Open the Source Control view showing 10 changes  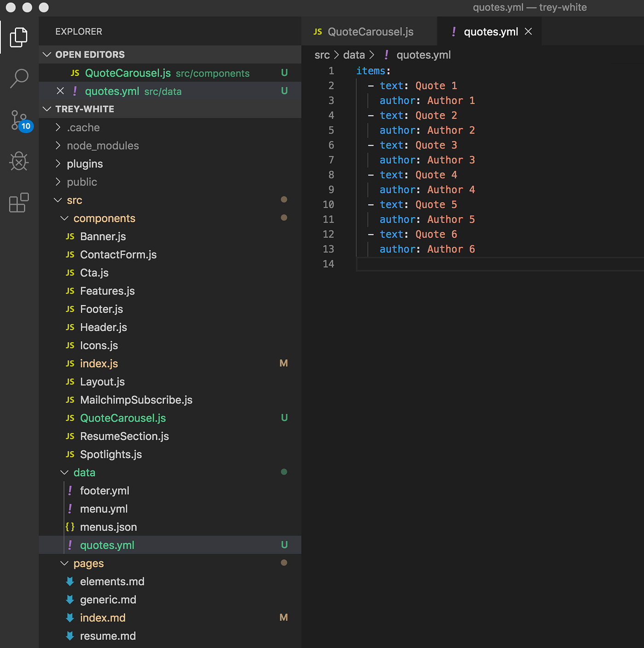pyautogui.click(x=19, y=120)
